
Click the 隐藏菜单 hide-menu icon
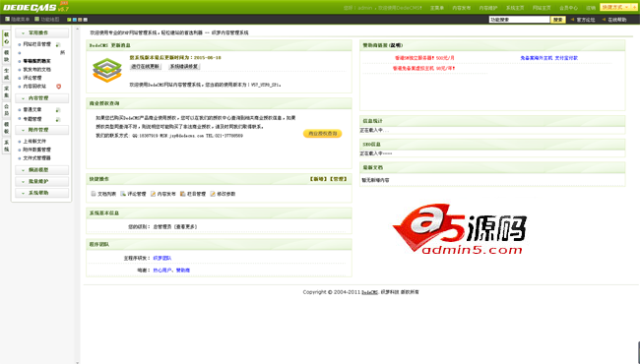point(7,19)
